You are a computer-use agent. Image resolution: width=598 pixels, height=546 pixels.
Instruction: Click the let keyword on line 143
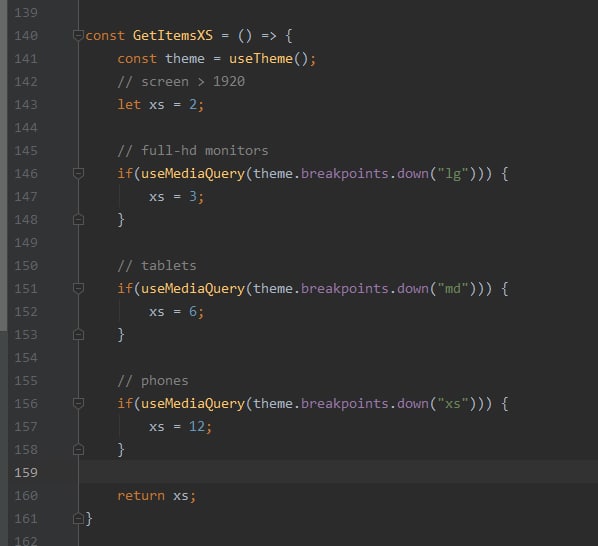[129, 104]
